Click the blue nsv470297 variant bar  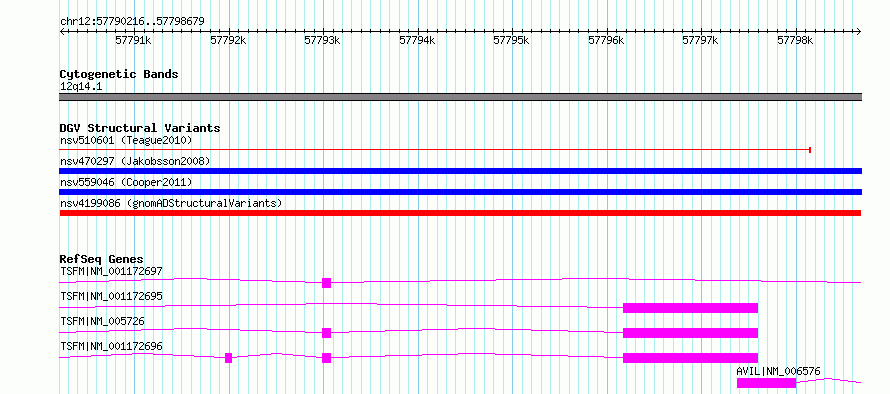(460, 171)
